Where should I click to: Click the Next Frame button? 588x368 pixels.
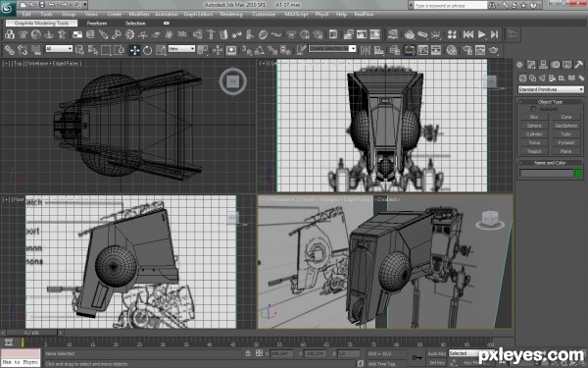click(x=495, y=34)
